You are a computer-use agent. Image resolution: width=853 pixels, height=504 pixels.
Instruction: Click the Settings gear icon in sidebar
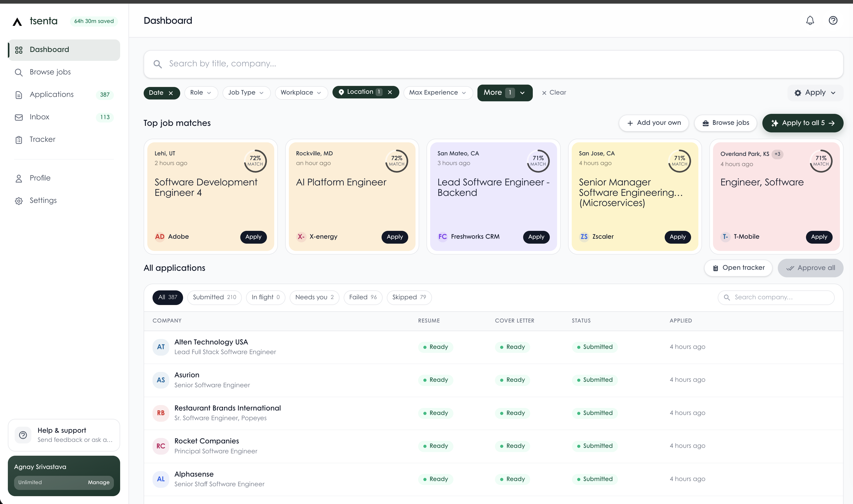click(x=19, y=201)
